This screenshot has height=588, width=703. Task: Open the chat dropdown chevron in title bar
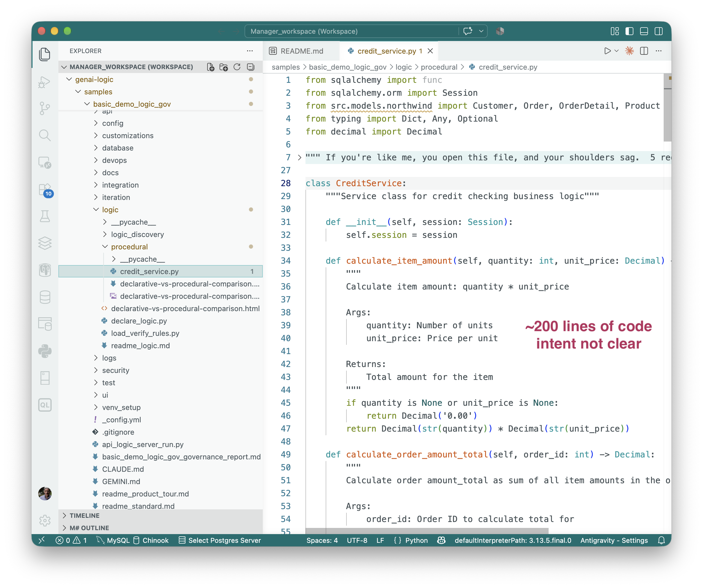[481, 31]
